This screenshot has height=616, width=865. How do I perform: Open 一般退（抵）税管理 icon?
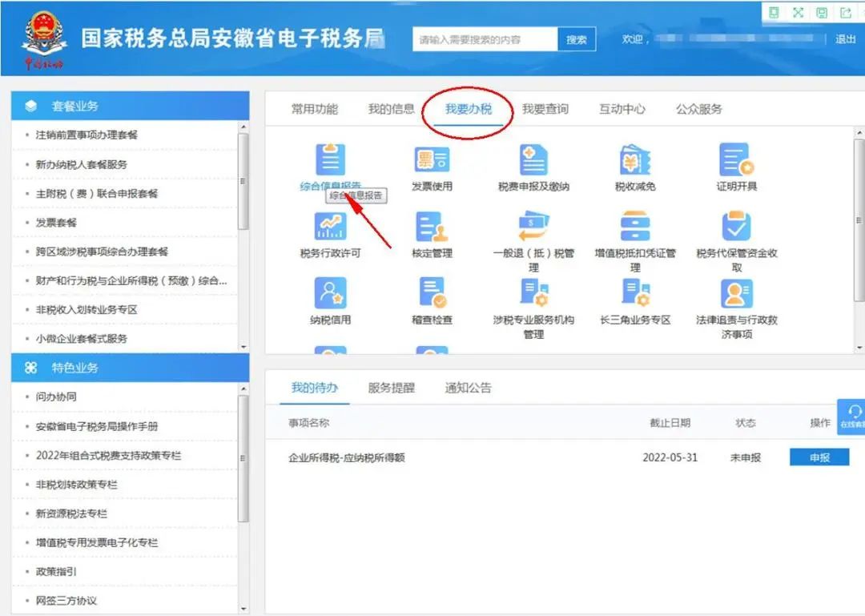[533, 227]
